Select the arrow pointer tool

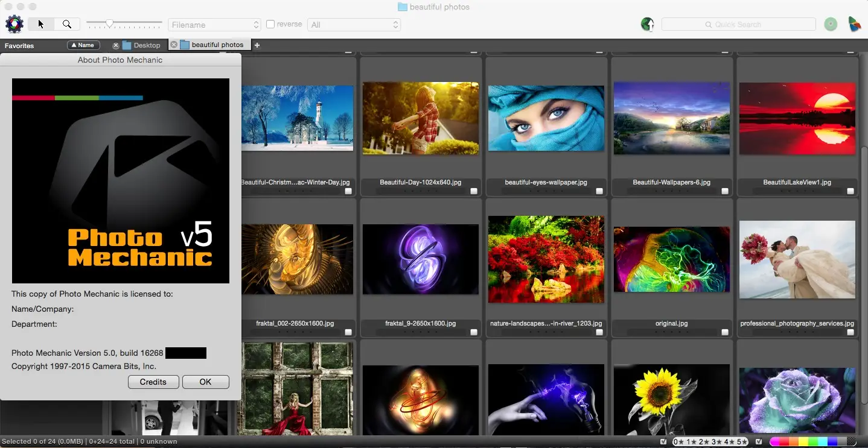click(41, 24)
